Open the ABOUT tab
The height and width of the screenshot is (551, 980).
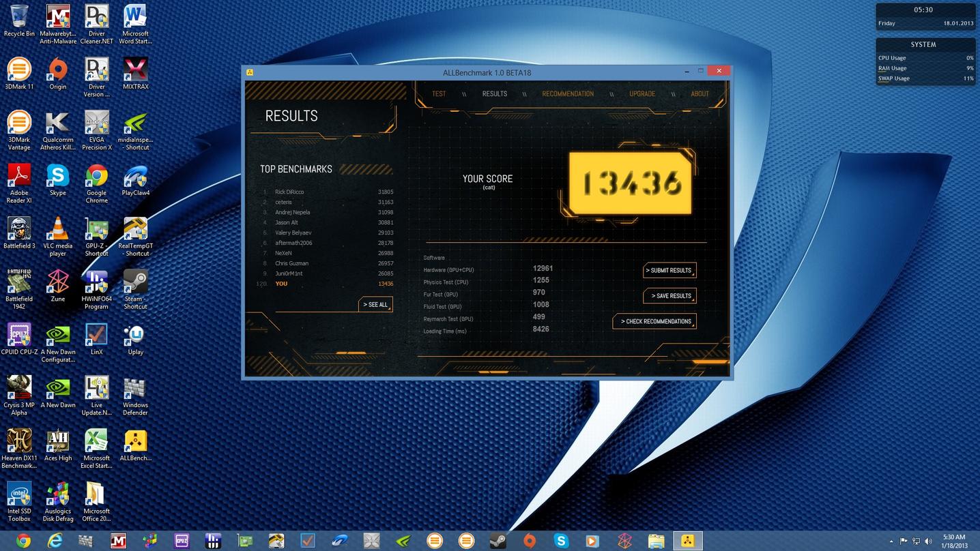pos(700,94)
